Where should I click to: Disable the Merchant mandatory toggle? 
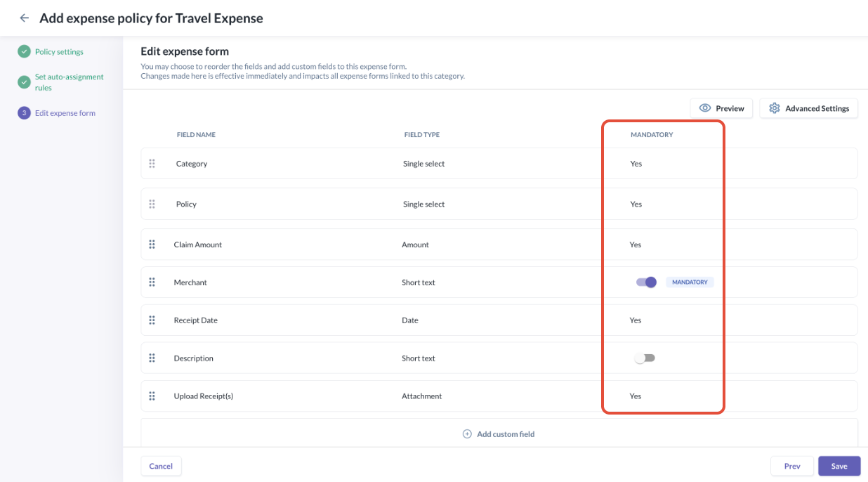[x=646, y=282]
